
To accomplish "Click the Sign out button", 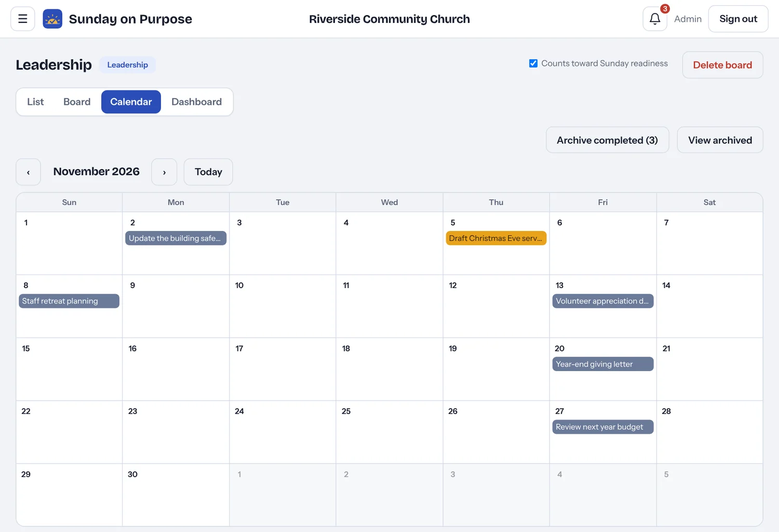I will [738, 19].
